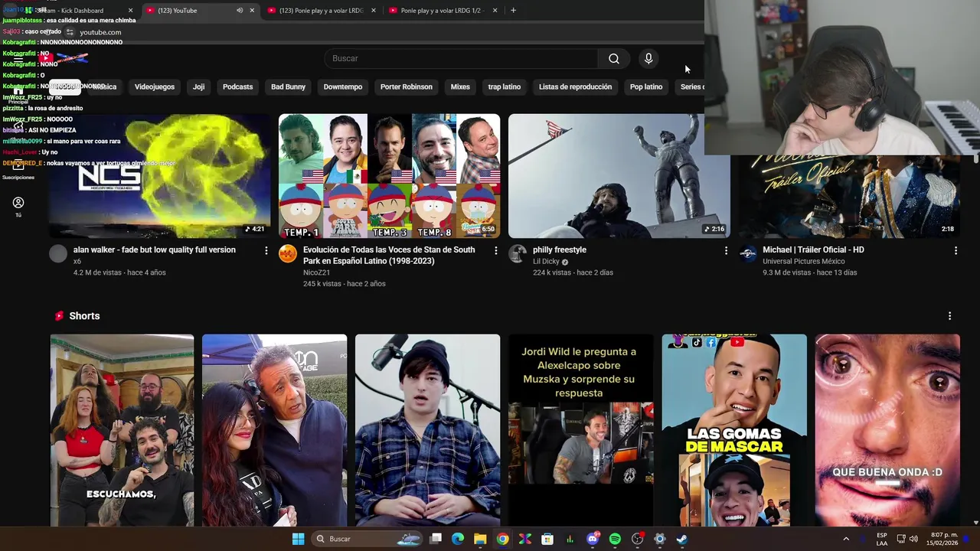Filter by Podcasts chip
The image size is (980, 551).
pos(237,86)
